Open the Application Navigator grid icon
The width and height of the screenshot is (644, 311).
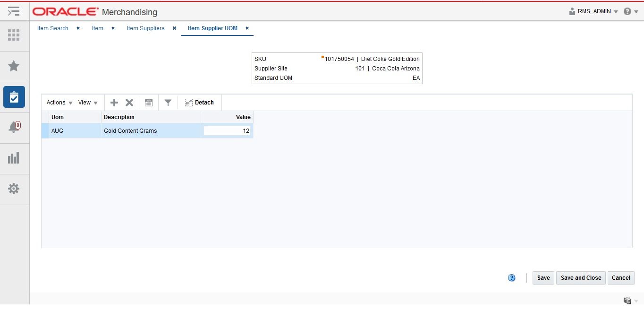(14, 35)
